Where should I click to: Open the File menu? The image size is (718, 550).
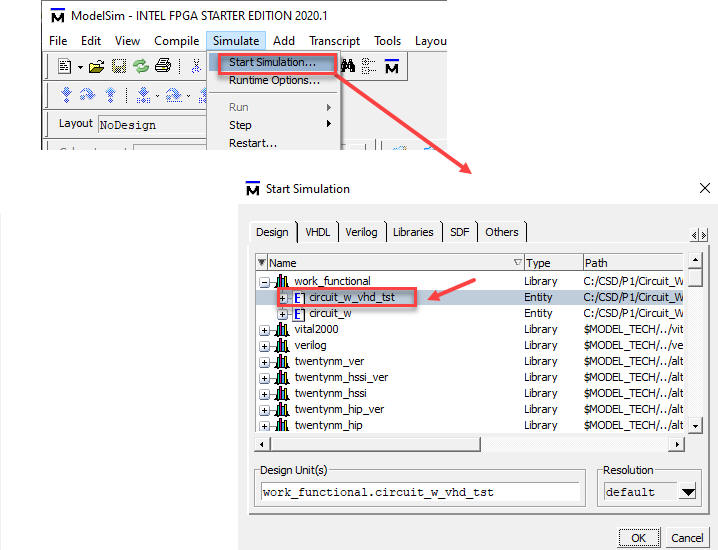pyautogui.click(x=58, y=41)
